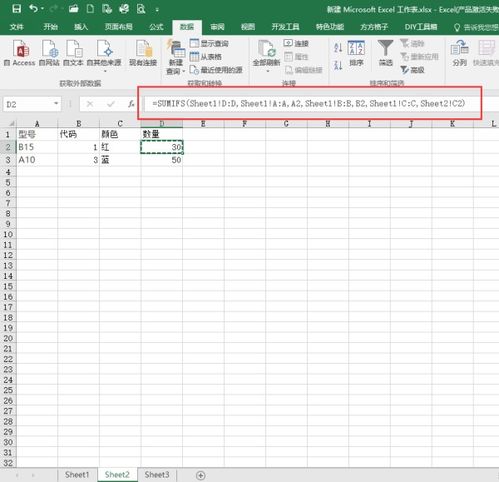Click the Save icon in quick access toolbar
499x482 pixels.
16,9
